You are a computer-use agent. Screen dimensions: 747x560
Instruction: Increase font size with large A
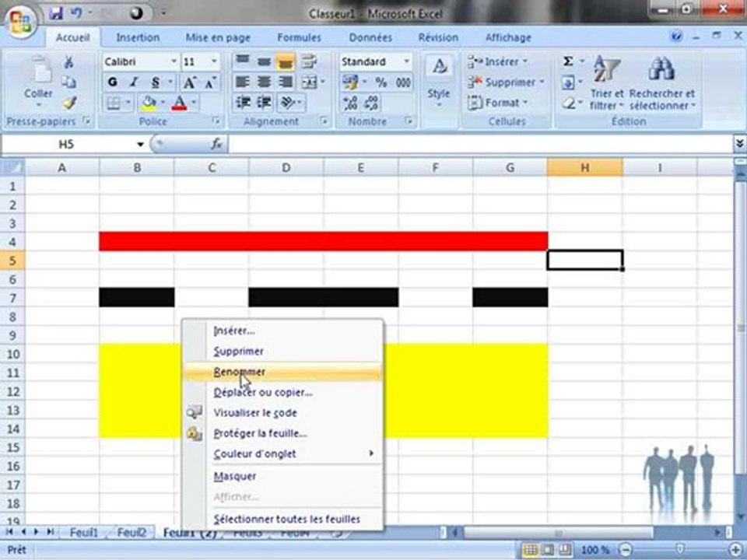(x=190, y=82)
